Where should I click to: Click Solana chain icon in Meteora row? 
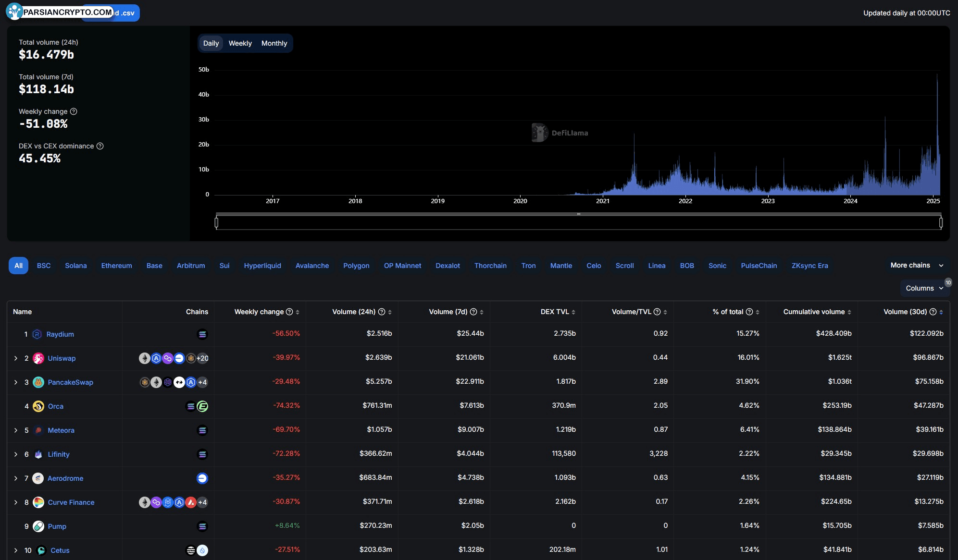pyautogui.click(x=202, y=430)
